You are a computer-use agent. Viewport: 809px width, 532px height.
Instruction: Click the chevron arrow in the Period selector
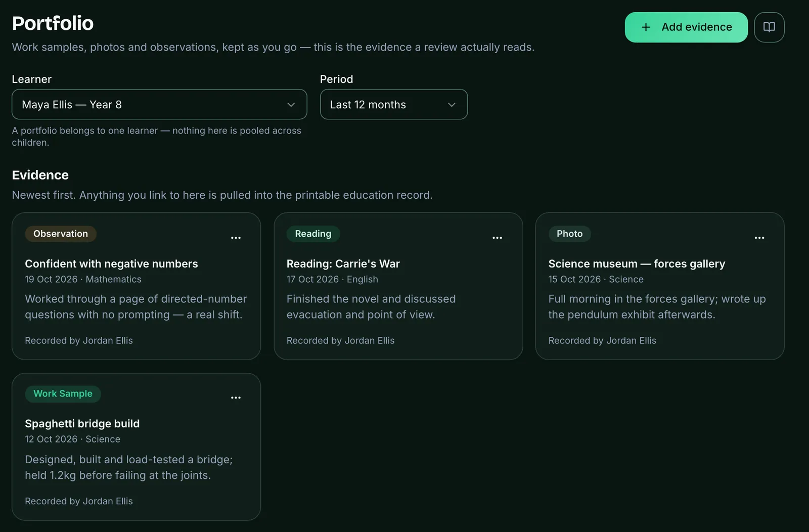click(452, 105)
